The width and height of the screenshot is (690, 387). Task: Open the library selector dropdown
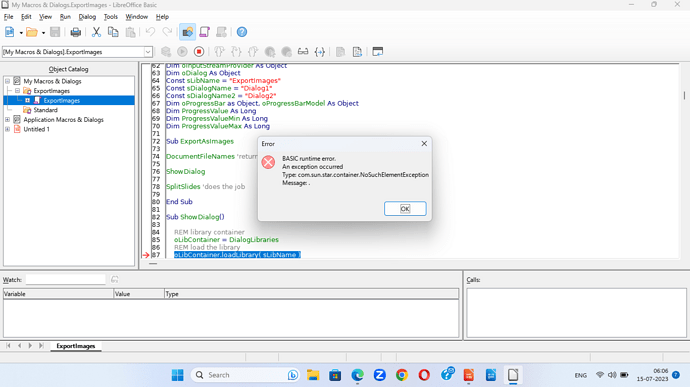(148, 52)
